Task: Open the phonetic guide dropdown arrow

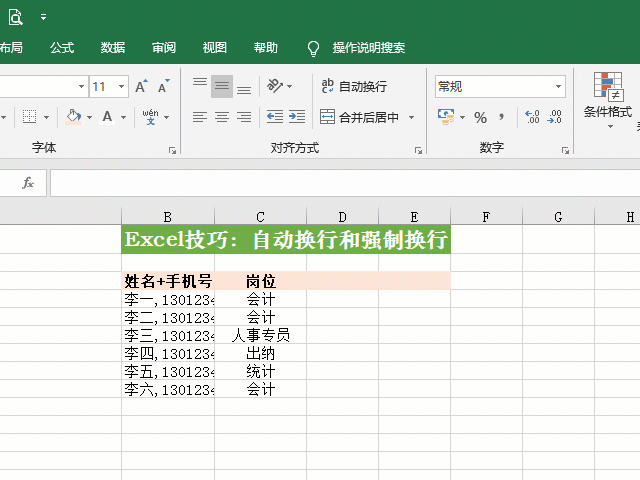Action: tap(167, 118)
